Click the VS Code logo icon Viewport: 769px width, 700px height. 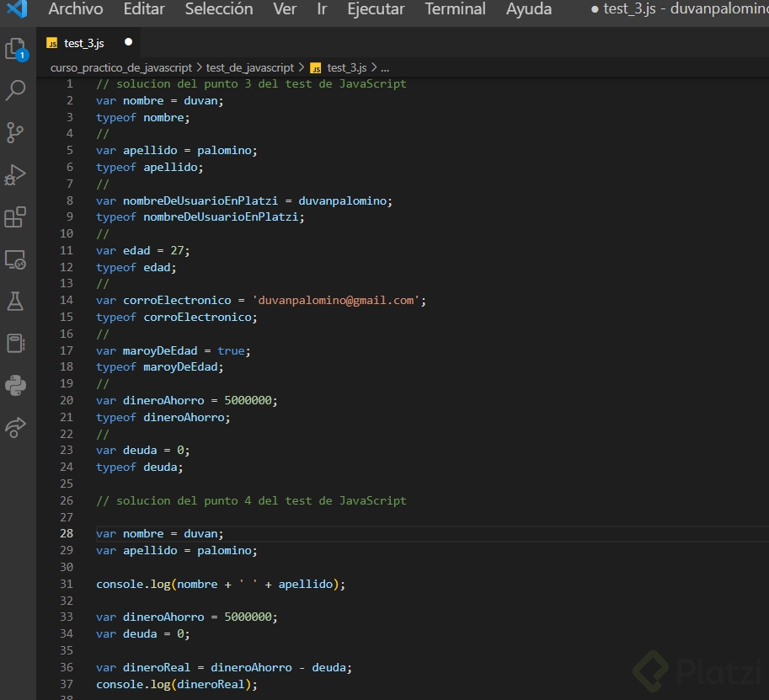click(17, 8)
